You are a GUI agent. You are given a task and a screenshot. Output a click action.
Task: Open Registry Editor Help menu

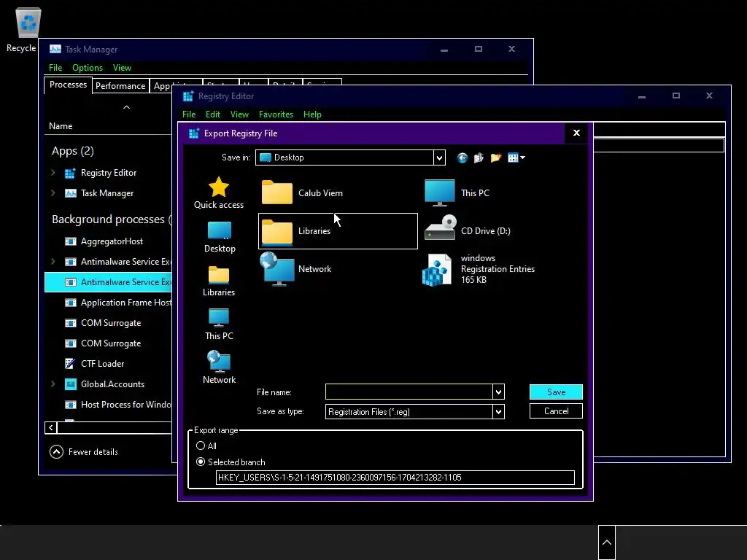312,114
